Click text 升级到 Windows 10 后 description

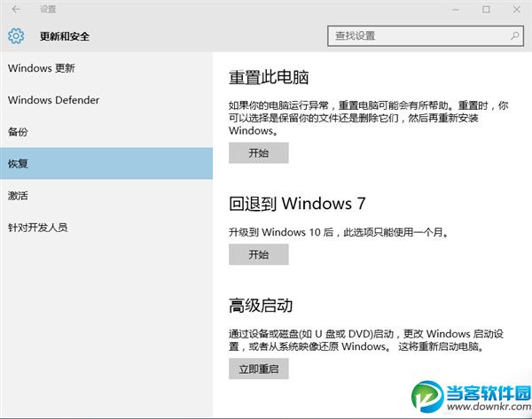[339, 232]
